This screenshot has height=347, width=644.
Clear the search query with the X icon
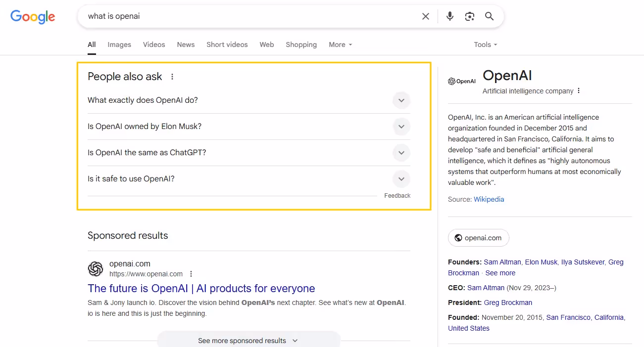tap(426, 16)
